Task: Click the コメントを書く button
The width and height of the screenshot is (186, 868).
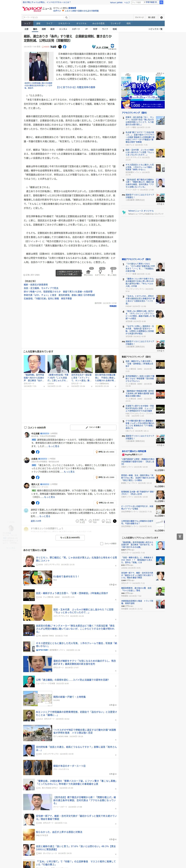Action: [93, 427]
